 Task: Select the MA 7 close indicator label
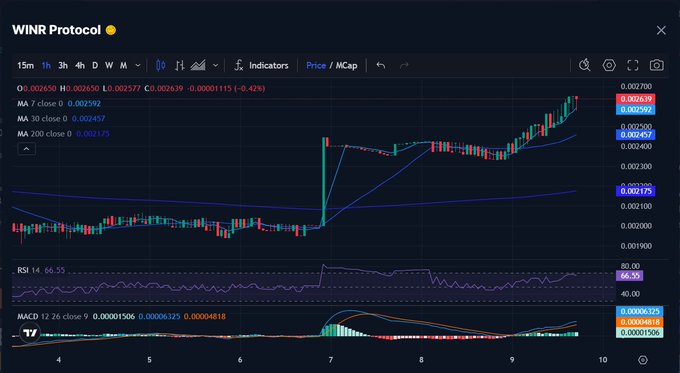coord(40,104)
